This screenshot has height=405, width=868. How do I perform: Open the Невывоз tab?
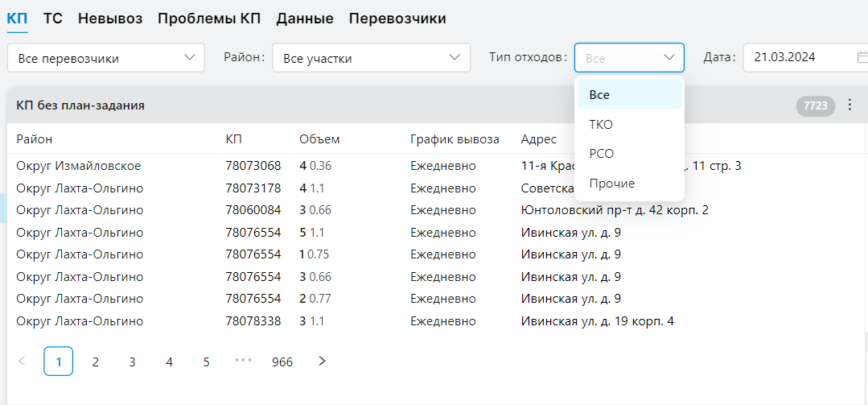[109, 19]
